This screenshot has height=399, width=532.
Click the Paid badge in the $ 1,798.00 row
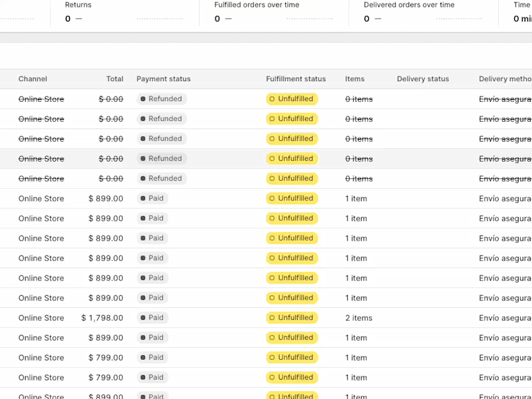[152, 318]
